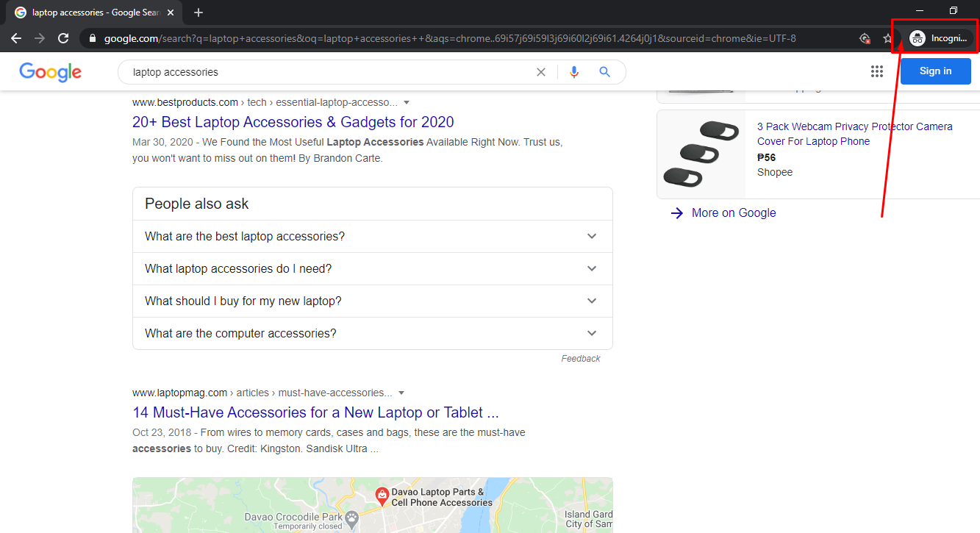The width and height of the screenshot is (980, 533).
Task: Go back with the browser back arrow
Action: [16, 38]
